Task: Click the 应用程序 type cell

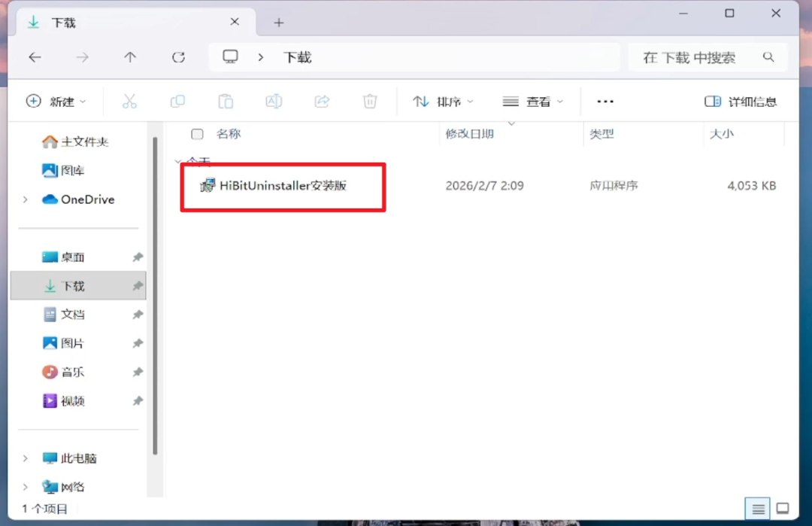Action: click(614, 186)
